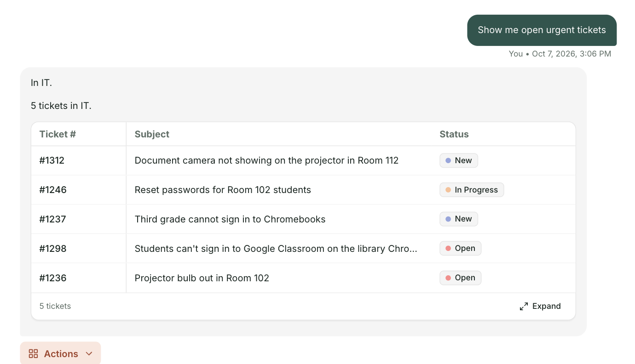The height and width of the screenshot is (364, 635).
Task: Select ticket #1237 number
Action: coord(53,219)
